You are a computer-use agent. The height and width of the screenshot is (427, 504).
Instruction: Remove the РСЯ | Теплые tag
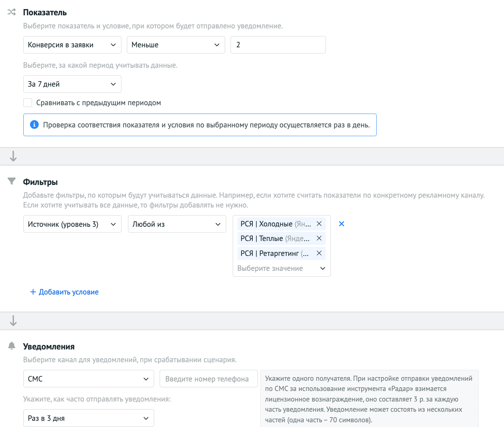pos(319,238)
